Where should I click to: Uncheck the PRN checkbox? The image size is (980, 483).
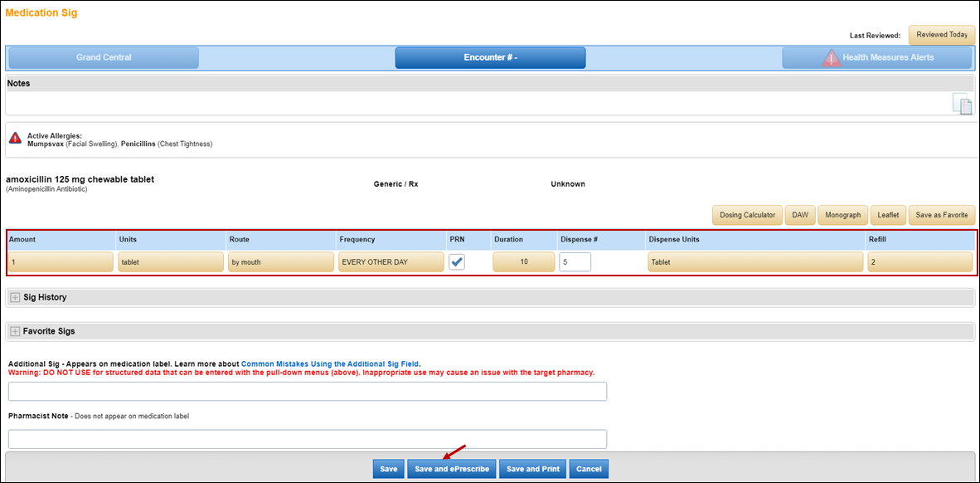pyautogui.click(x=457, y=262)
